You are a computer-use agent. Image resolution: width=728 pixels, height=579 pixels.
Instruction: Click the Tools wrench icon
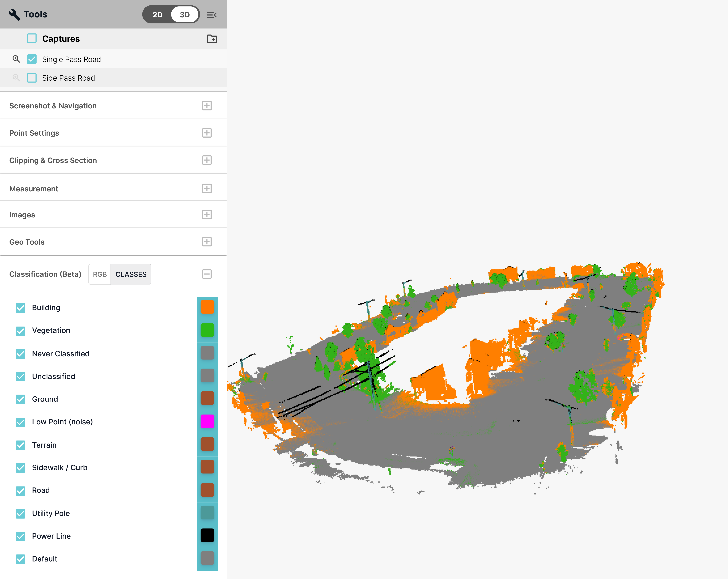pos(15,15)
